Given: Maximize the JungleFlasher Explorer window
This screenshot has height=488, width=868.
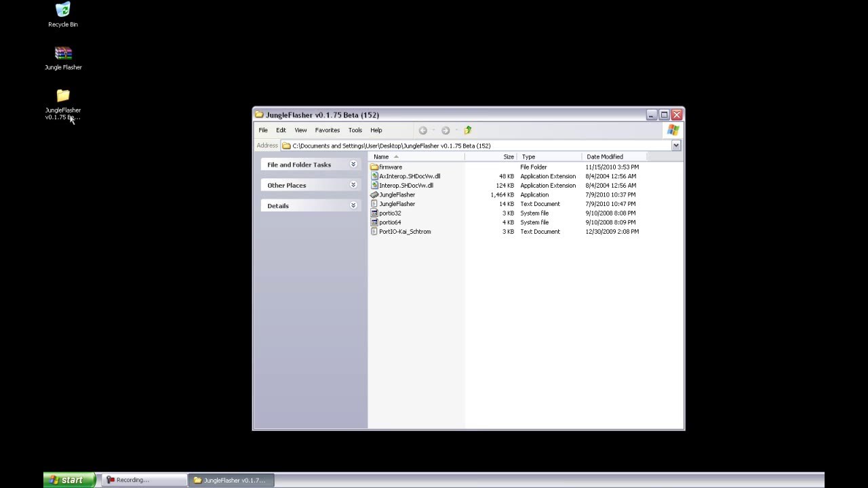Looking at the screenshot, I should point(665,115).
